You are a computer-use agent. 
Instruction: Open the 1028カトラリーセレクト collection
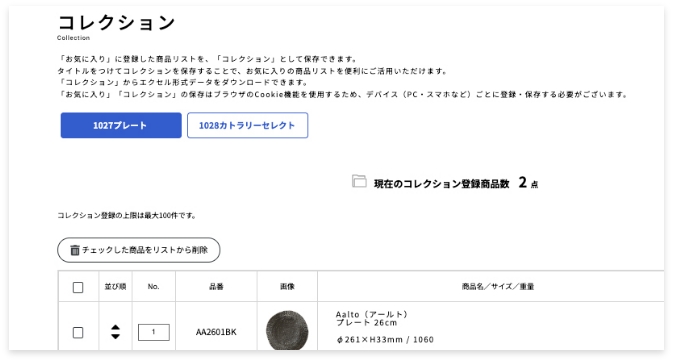point(247,125)
